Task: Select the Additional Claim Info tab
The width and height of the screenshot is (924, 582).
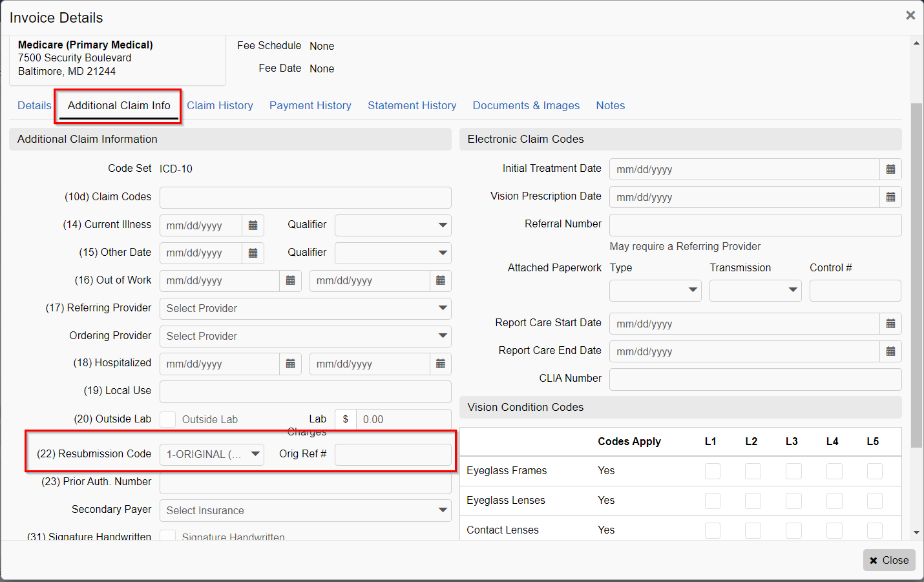Action: [x=119, y=105]
